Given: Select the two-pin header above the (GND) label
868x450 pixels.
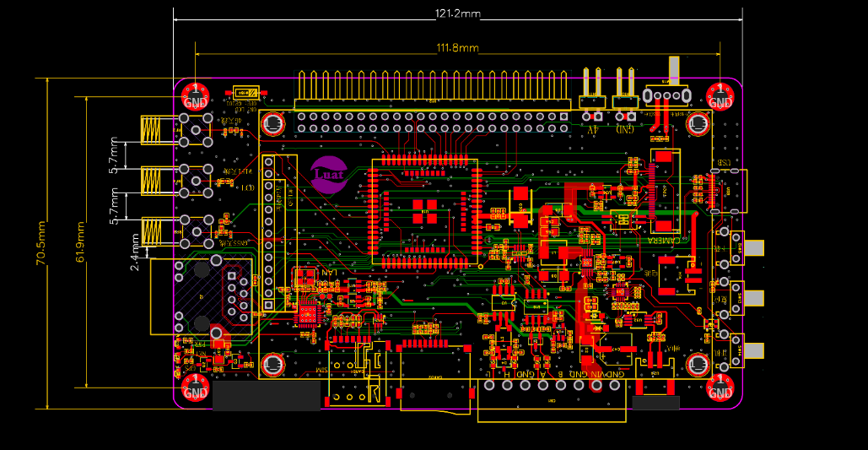Looking at the screenshot, I should tap(626, 94).
